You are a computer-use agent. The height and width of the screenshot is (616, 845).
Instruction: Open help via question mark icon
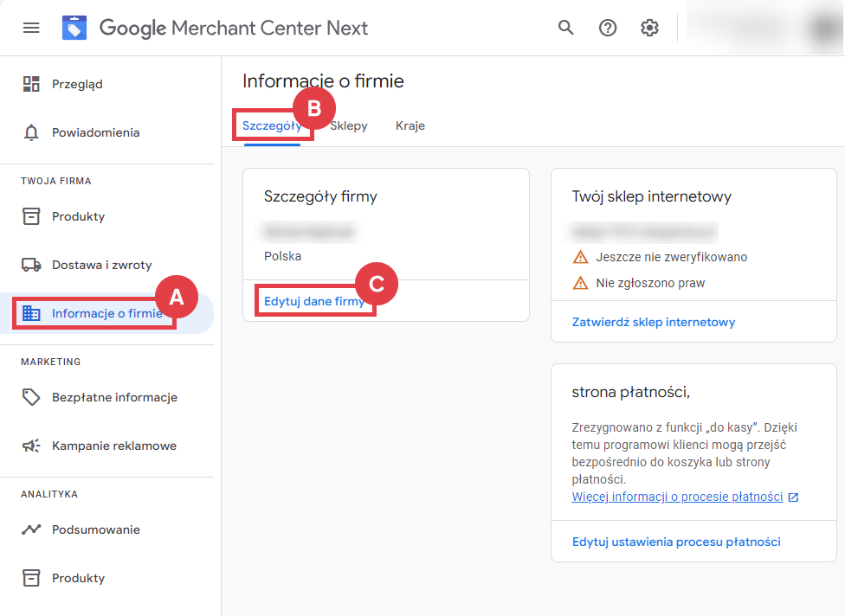[x=607, y=28]
